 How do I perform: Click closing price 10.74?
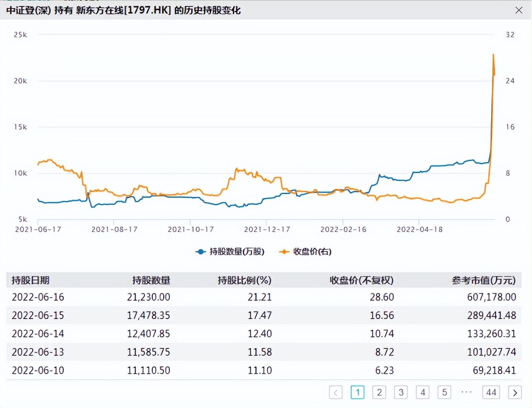pos(382,333)
